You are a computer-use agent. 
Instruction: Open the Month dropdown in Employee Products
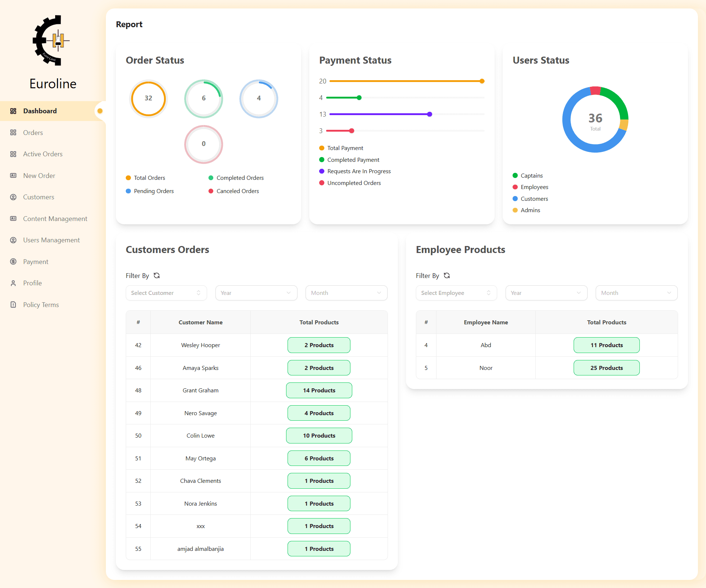pos(636,293)
